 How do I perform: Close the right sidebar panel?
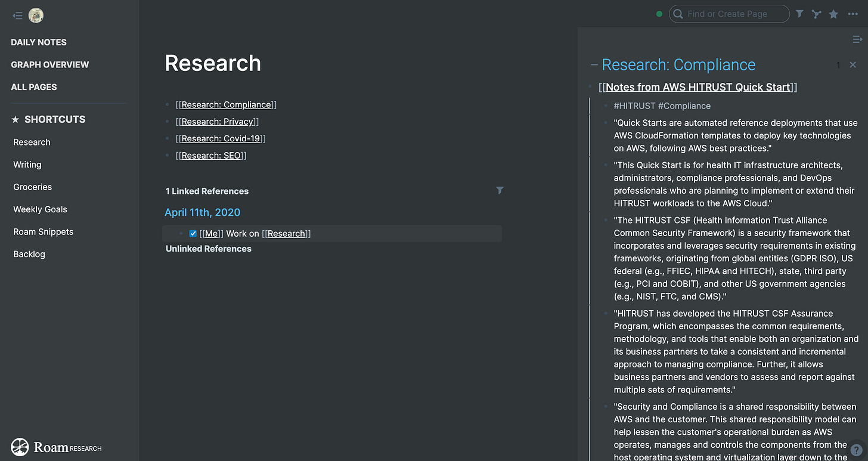tap(857, 39)
